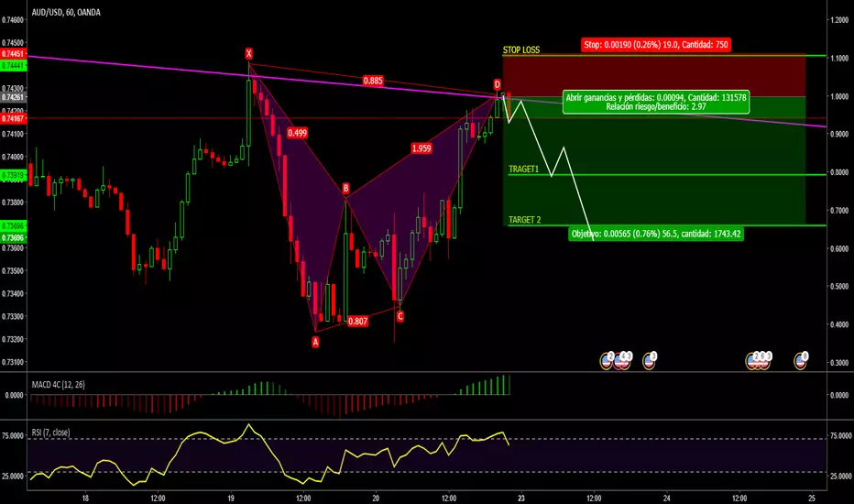Click 0.73500 on the left price scale

pos(13,271)
